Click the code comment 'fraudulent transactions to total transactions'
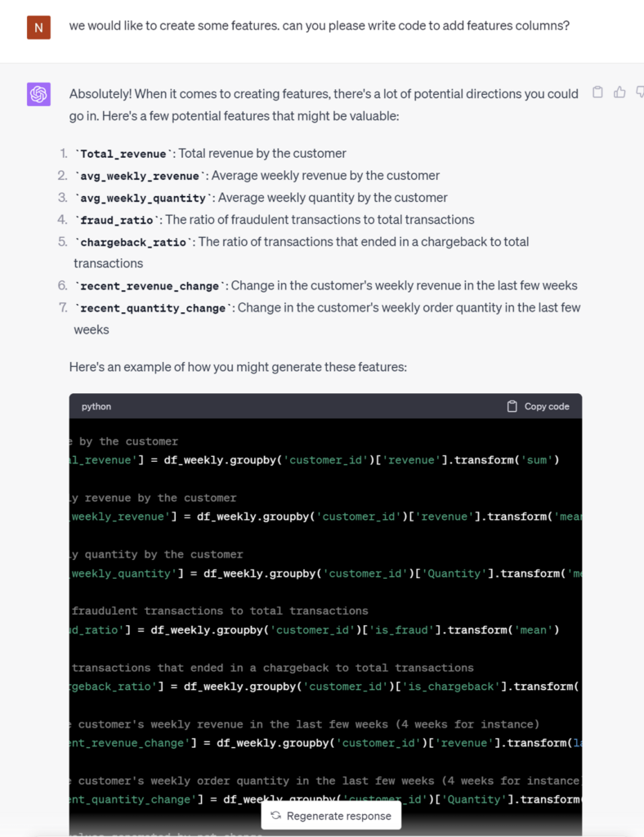 point(220,611)
